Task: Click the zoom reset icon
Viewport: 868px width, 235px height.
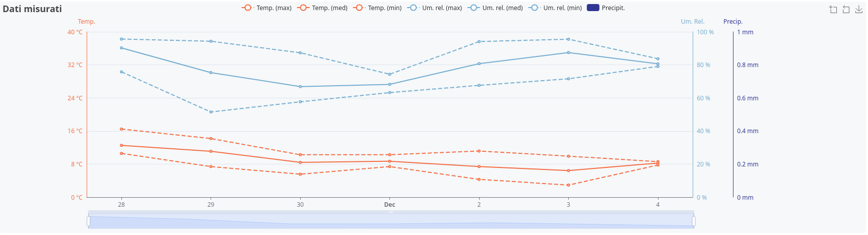Action: [846, 10]
